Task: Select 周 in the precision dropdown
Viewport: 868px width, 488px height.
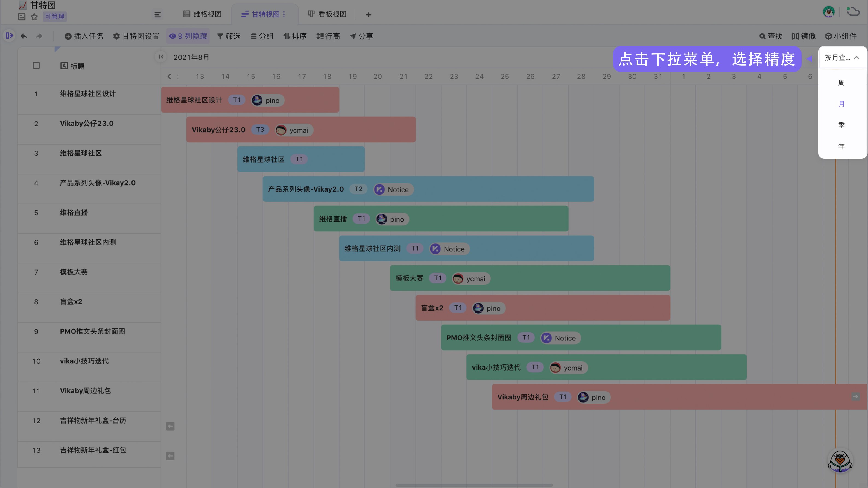Action: [841, 83]
